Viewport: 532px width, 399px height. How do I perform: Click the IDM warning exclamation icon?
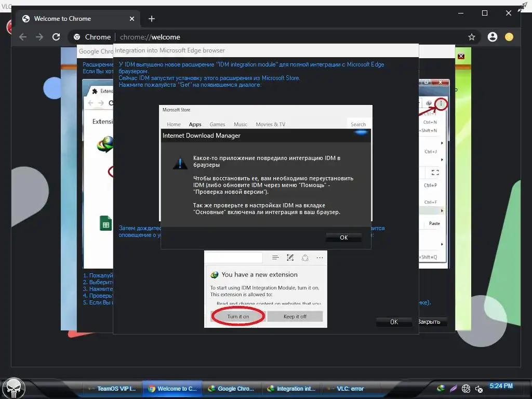coord(180,163)
